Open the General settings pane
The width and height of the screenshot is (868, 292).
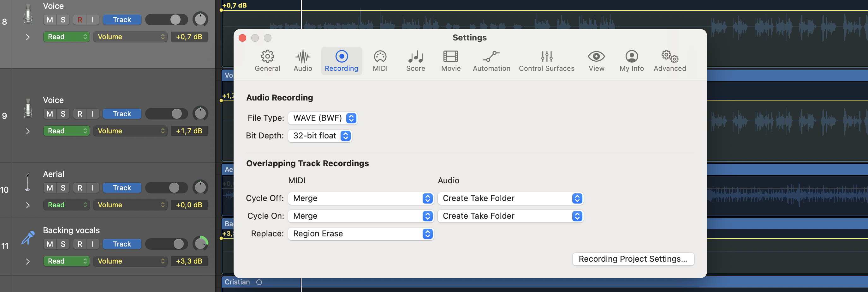tap(267, 61)
